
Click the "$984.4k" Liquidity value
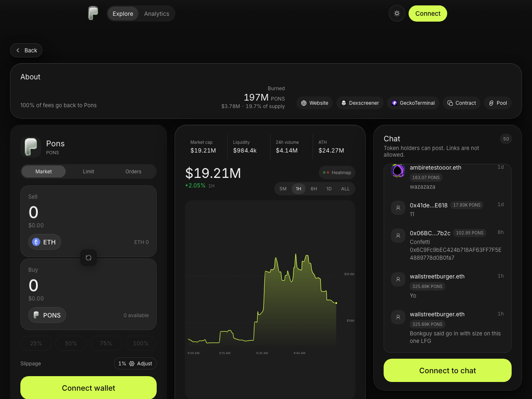point(245,150)
